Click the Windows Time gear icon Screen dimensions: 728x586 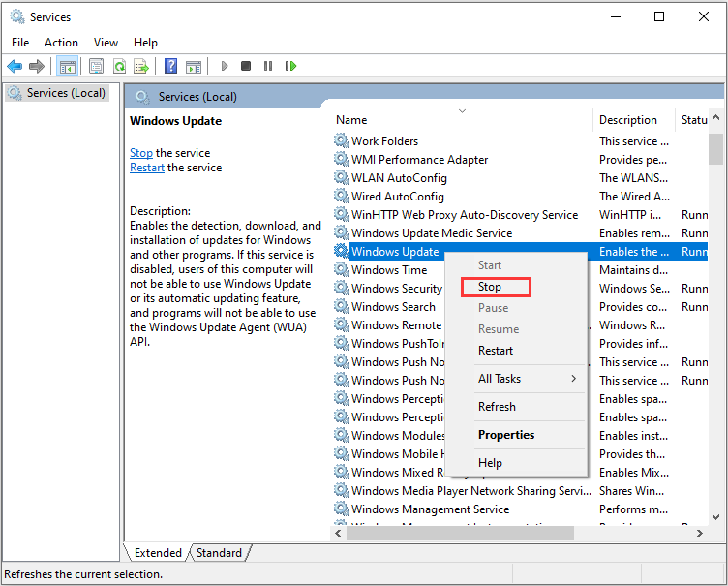coord(341,269)
